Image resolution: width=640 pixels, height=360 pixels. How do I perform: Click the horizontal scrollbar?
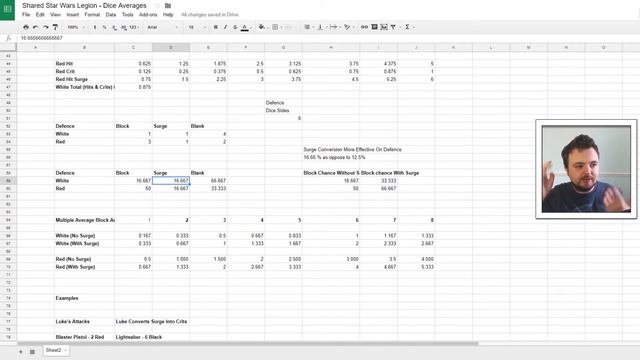[x=247, y=343]
